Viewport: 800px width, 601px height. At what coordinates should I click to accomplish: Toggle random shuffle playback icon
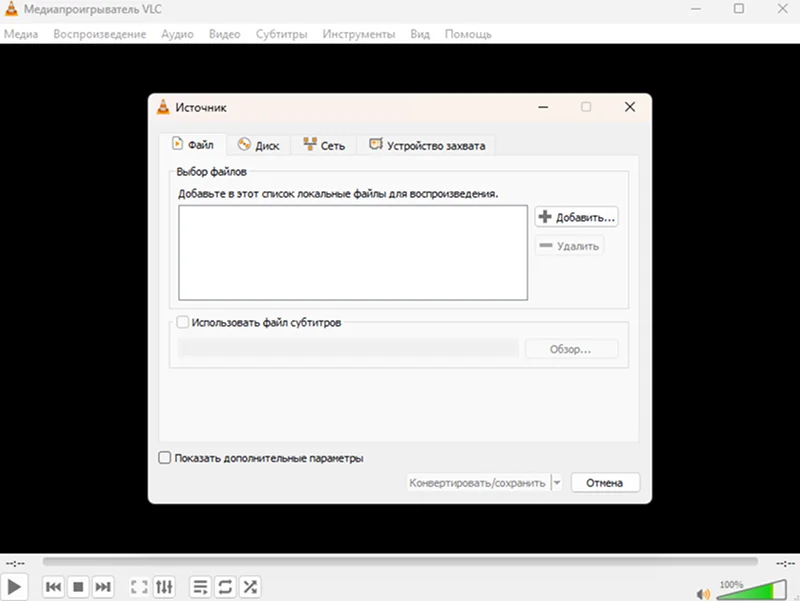point(250,587)
